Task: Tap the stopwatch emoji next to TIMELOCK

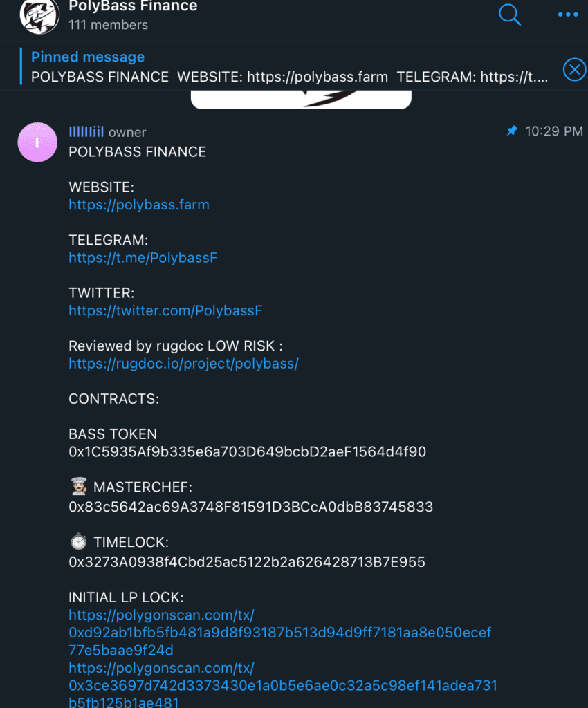Action: (x=79, y=541)
